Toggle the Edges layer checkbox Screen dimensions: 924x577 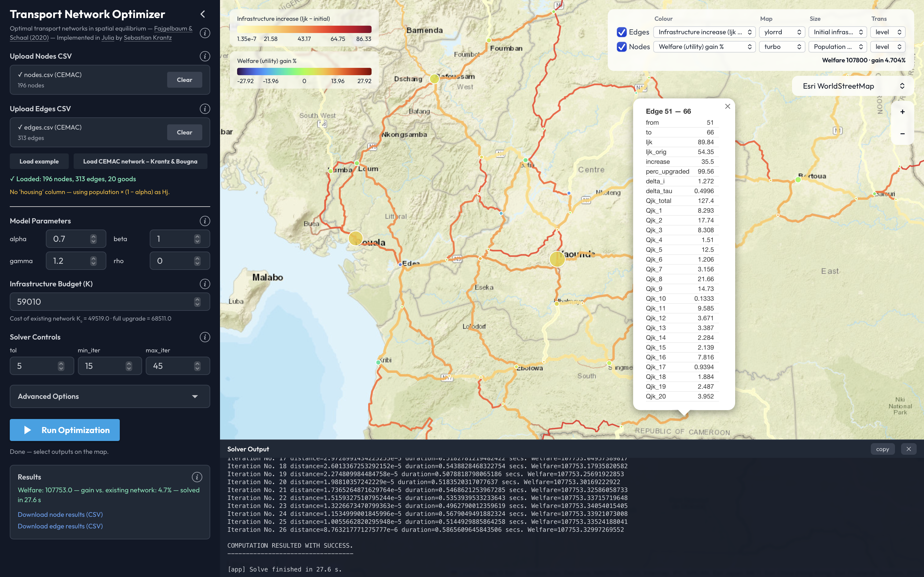[x=622, y=32]
